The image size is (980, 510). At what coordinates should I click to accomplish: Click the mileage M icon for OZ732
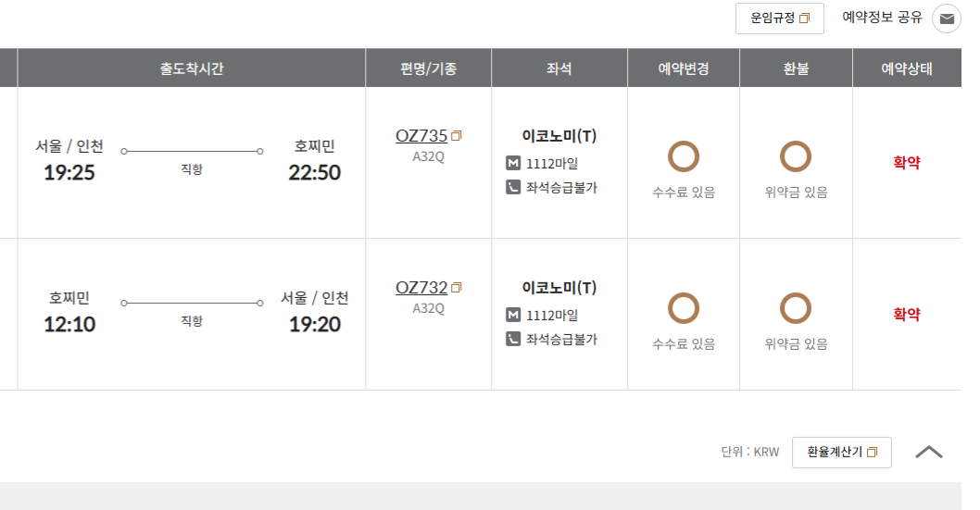(513, 316)
